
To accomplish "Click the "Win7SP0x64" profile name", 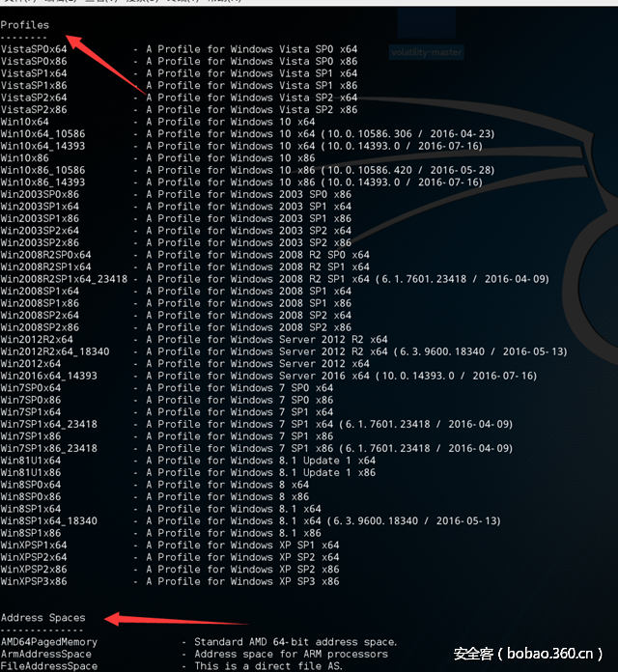I will pyautogui.click(x=31, y=388).
